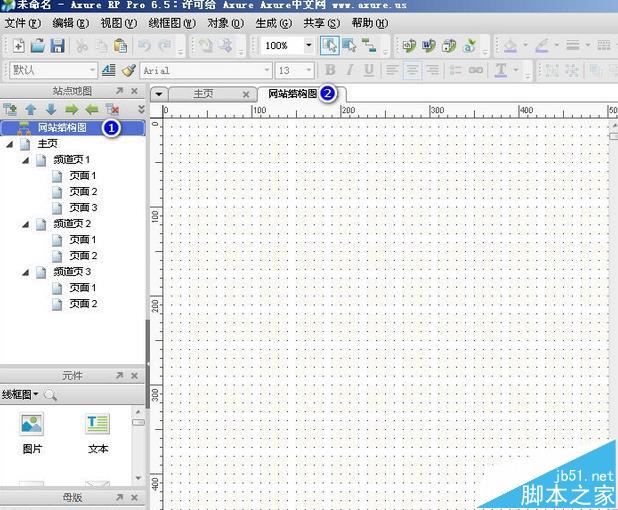Screen dimensions: 618x510
Task: Open the style editor icon
Action: pyautogui.click(x=108, y=70)
